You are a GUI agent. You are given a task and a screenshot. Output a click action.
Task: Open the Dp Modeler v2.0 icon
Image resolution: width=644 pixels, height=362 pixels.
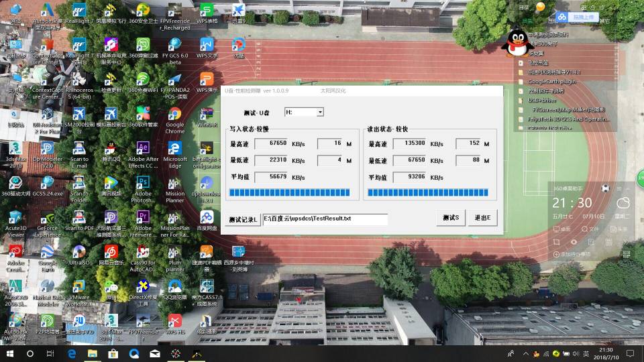click(x=47, y=155)
